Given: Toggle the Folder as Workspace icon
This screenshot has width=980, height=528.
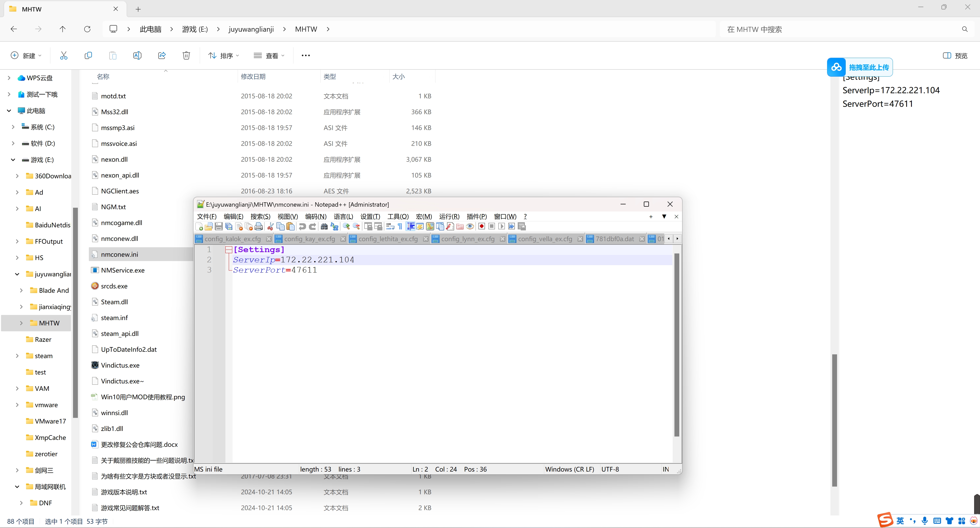Looking at the screenshot, I should point(460,227).
